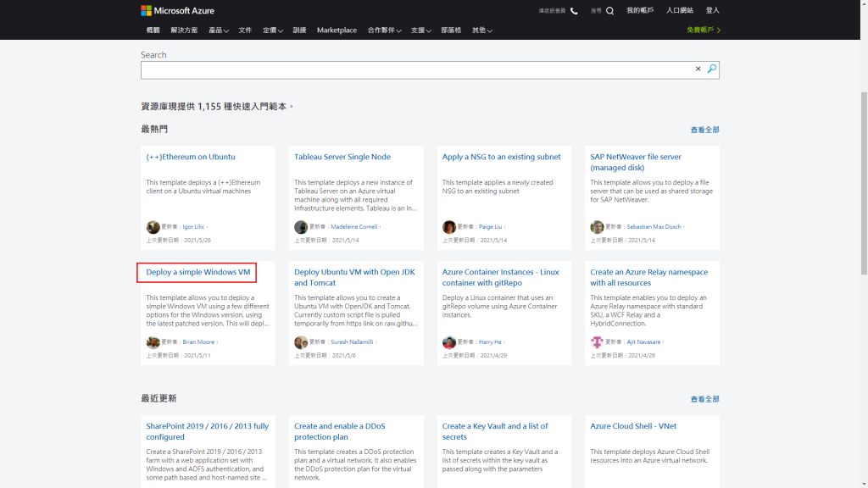Open Harry He author avatar
The width and height of the screenshot is (868, 488).
[449, 342]
